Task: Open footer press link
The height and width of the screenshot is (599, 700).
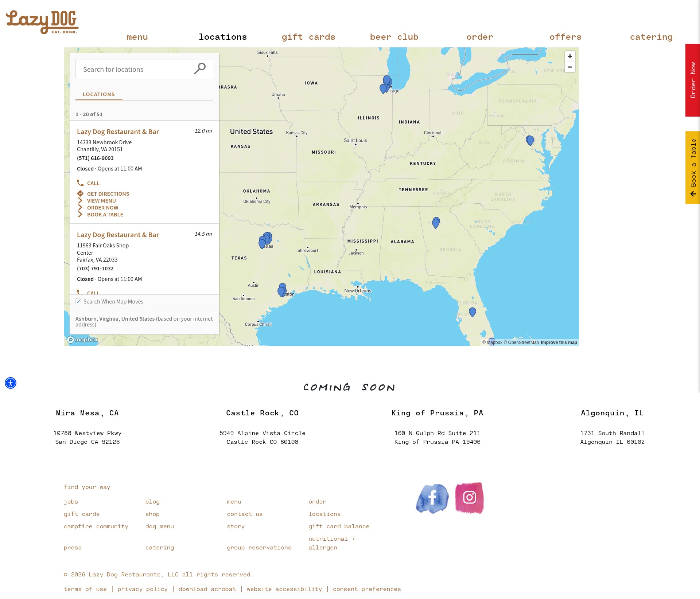Action: pos(73,548)
